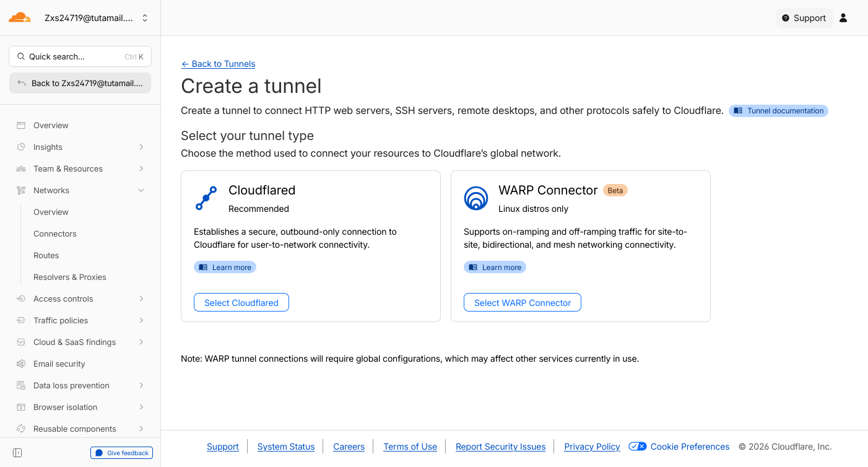Focus the Quick search field

coord(80,56)
